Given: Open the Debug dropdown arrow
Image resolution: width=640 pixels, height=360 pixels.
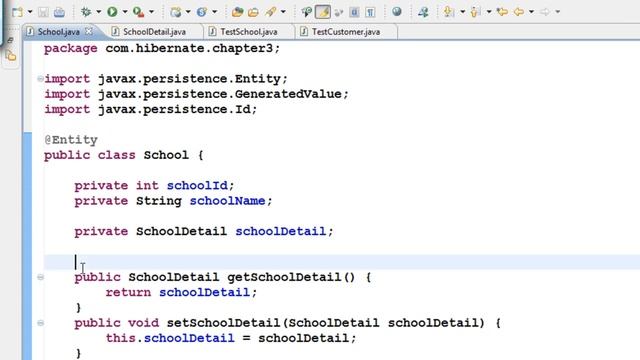Looking at the screenshot, I should pos(98,12).
